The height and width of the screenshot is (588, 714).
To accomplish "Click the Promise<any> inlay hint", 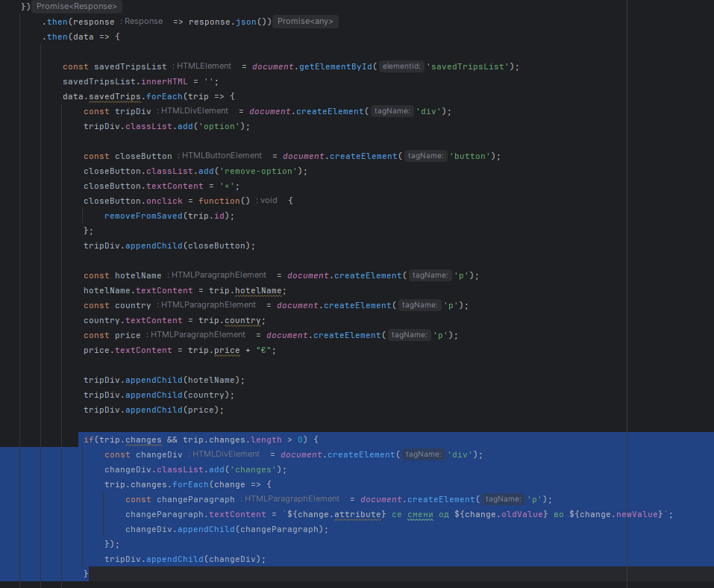I will [x=306, y=22].
